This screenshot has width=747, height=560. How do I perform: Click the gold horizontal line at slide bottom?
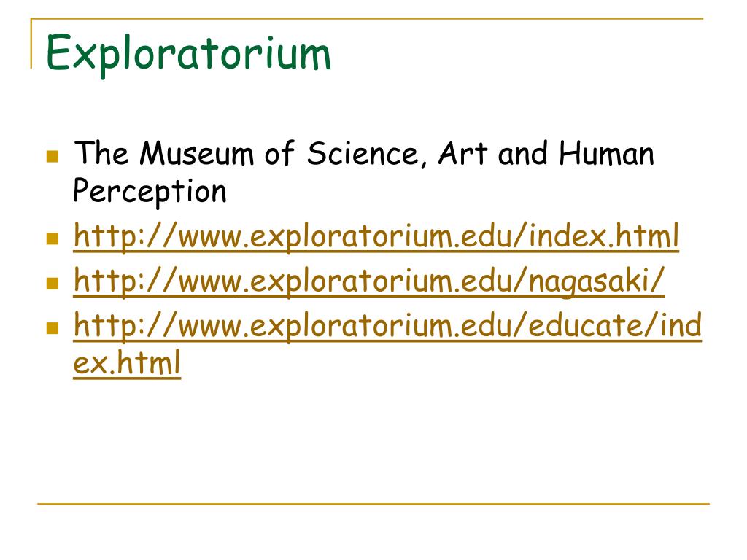pos(373,503)
